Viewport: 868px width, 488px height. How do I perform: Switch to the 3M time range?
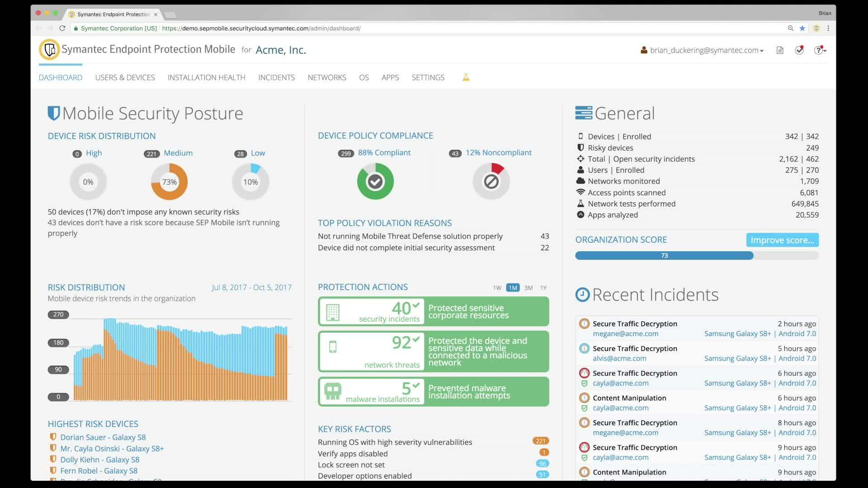528,288
